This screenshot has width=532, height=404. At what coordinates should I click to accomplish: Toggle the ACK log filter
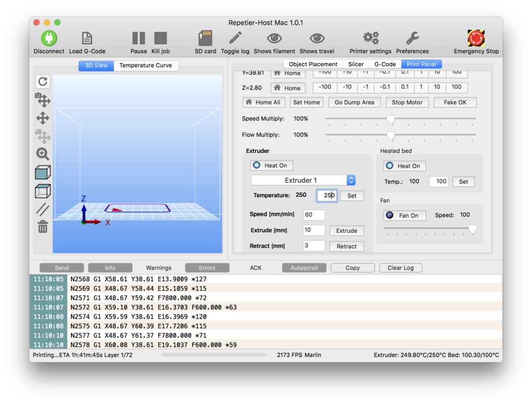point(256,268)
